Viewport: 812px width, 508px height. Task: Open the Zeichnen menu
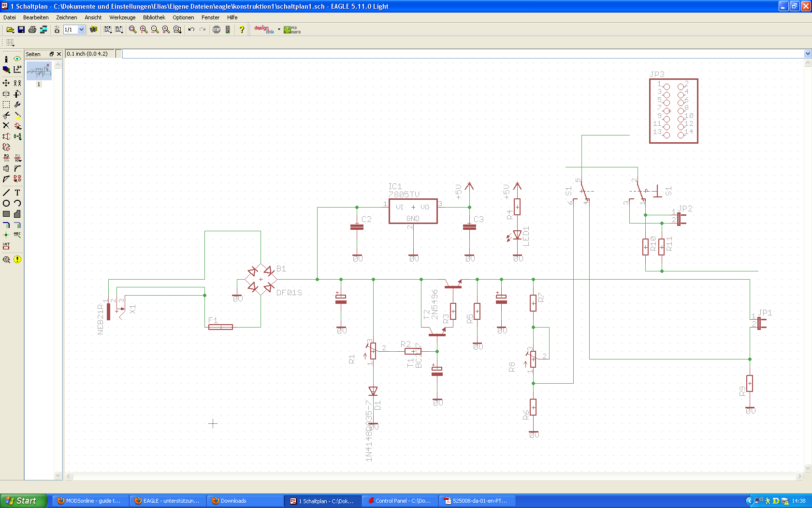point(67,17)
